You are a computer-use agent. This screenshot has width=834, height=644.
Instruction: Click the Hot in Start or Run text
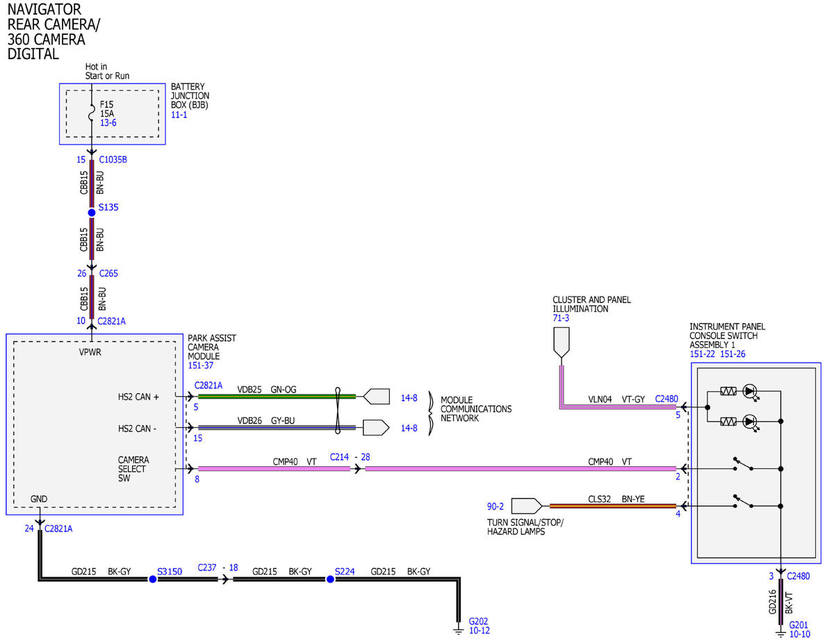coord(107,72)
